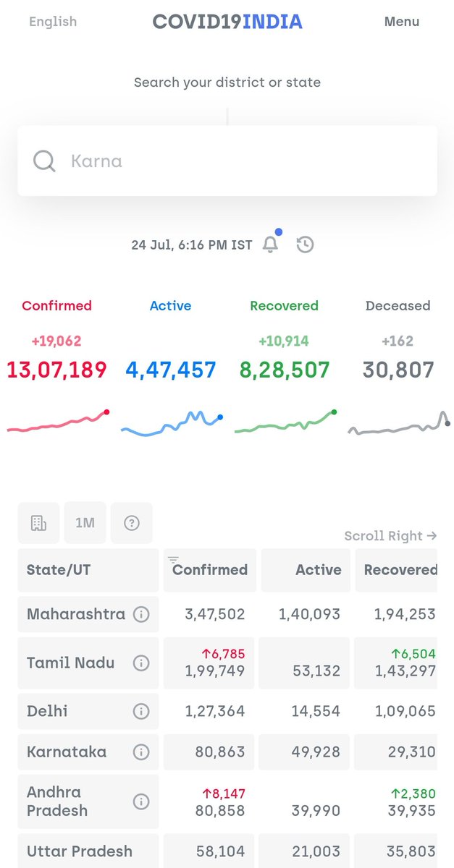Open the timeline history clock icon
Viewport: 454px width, 868px height.
coord(305,244)
